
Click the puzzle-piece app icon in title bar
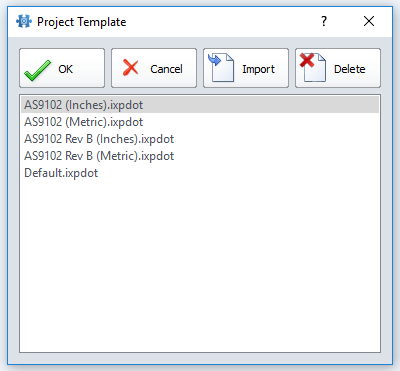click(24, 22)
